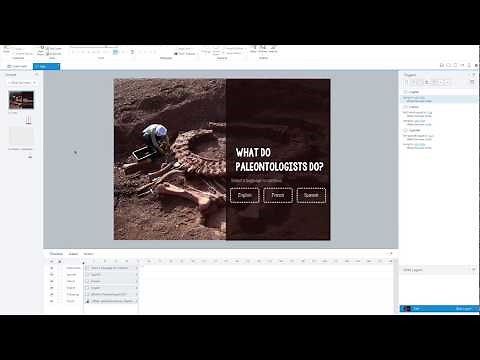Open the Paste command in the ribbon
Image resolution: width=480 pixels, height=360 pixels.
[x=6, y=50]
